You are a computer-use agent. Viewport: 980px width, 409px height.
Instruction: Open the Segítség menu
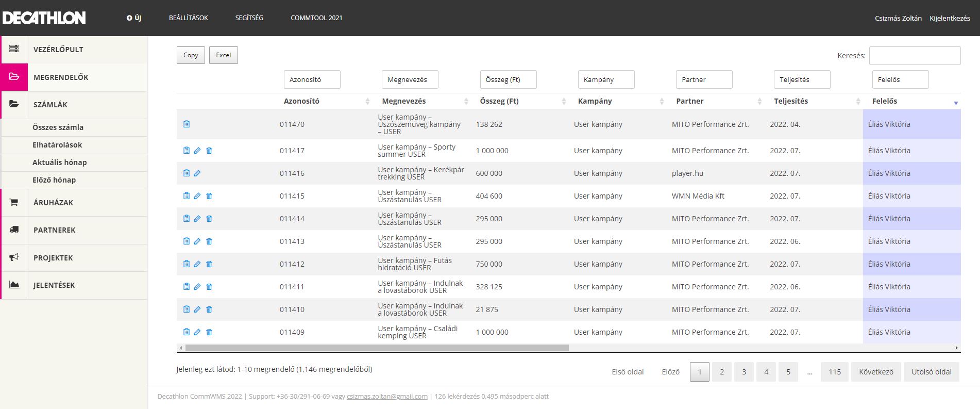click(x=249, y=18)
